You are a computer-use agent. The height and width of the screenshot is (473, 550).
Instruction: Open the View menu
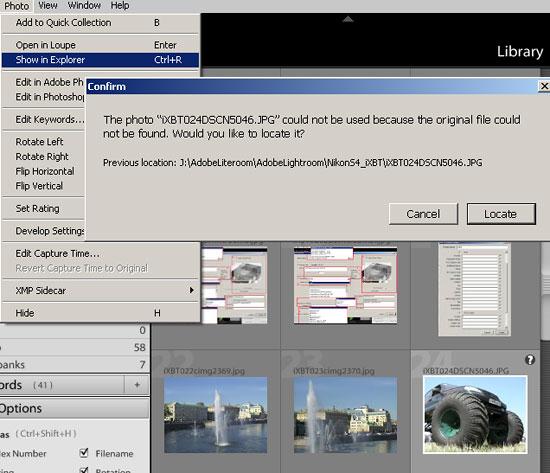point(48,6)
